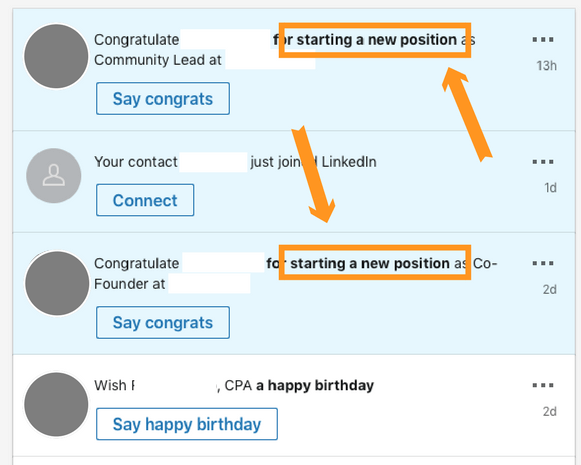
Task: Open profile photo in Community Lead notification
Action: coord(56,56)
